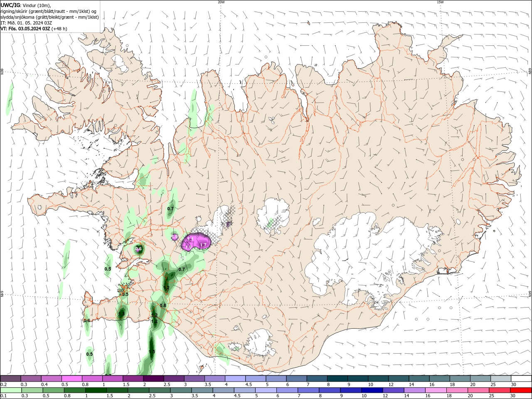Pick the pink rain scale swatch starting at 18
This screenshot has width=532, height=399.
(x=457, y=390)
